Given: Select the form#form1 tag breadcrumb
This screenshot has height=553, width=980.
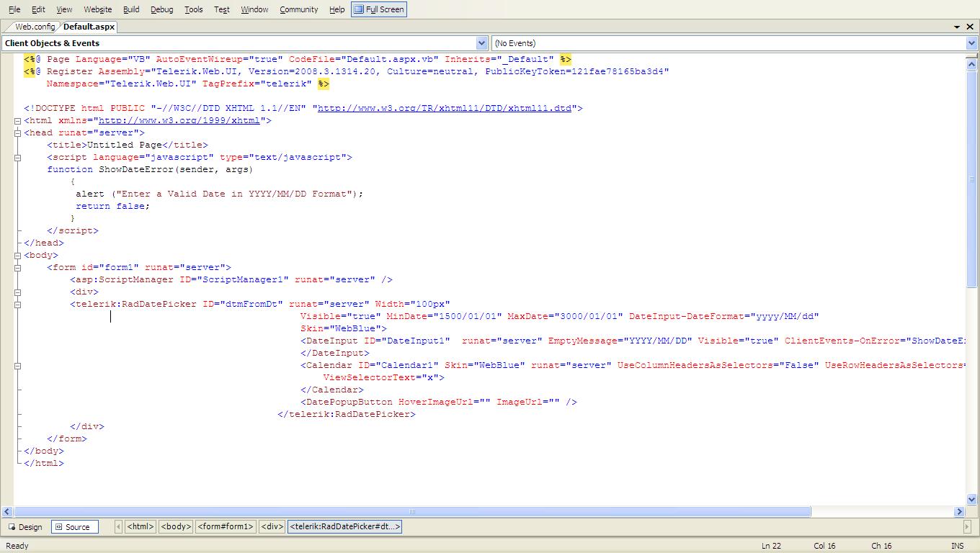Looking at the screenshot, I should pos(226,527).
